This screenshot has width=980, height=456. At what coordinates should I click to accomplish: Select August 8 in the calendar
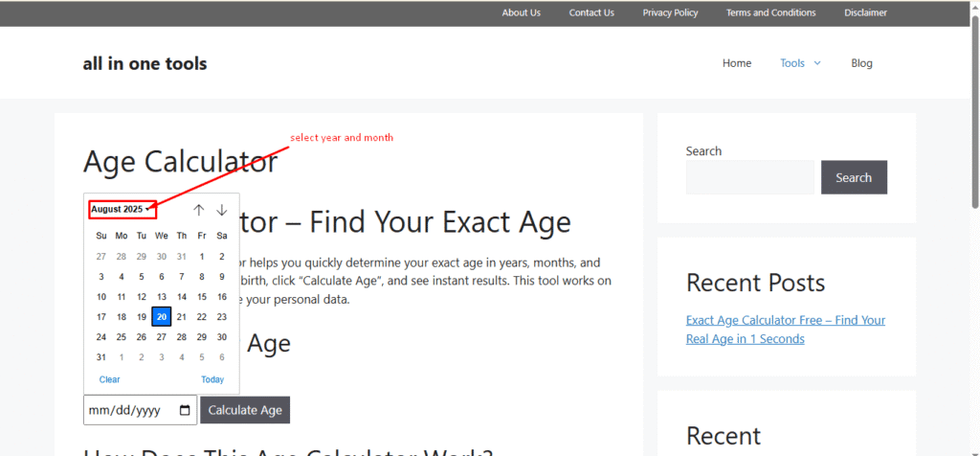pos(201,277)
